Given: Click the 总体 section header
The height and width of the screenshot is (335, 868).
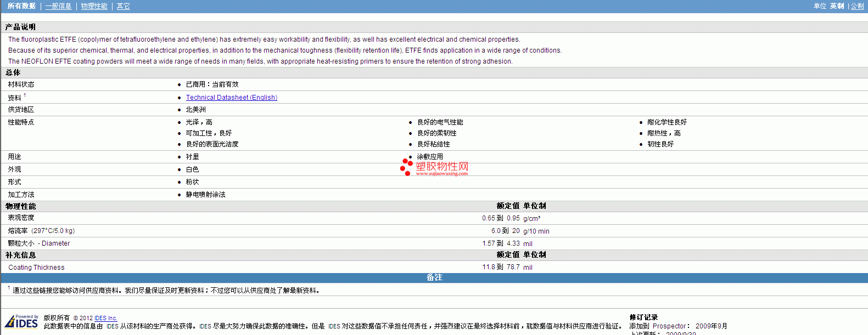Looking at the screenshot, I should (x=13, y=72).
